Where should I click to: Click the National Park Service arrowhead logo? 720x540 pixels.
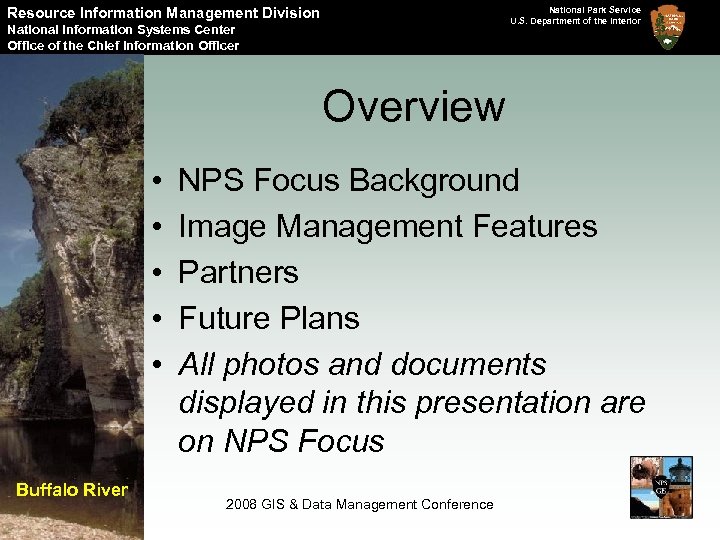point(668,28)
